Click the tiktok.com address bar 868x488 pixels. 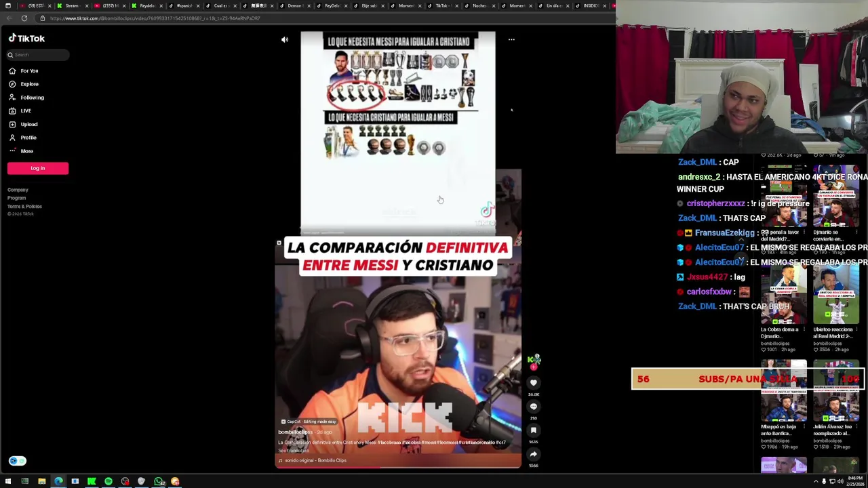pos(155,18)
